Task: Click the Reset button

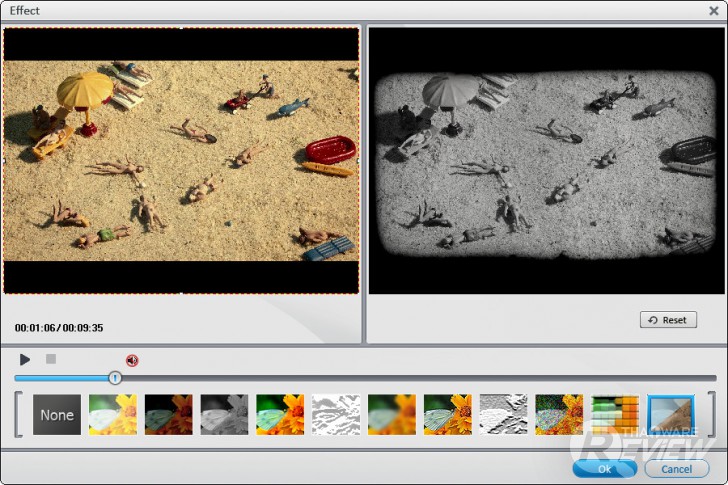Action: point(668,320)
